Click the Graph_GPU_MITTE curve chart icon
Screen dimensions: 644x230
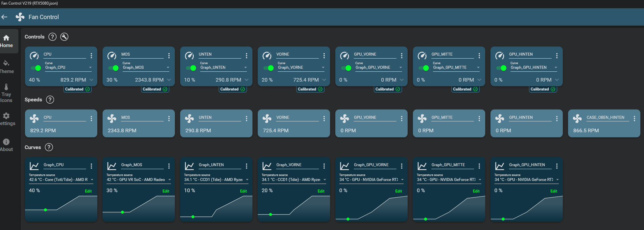click(422, 166)
